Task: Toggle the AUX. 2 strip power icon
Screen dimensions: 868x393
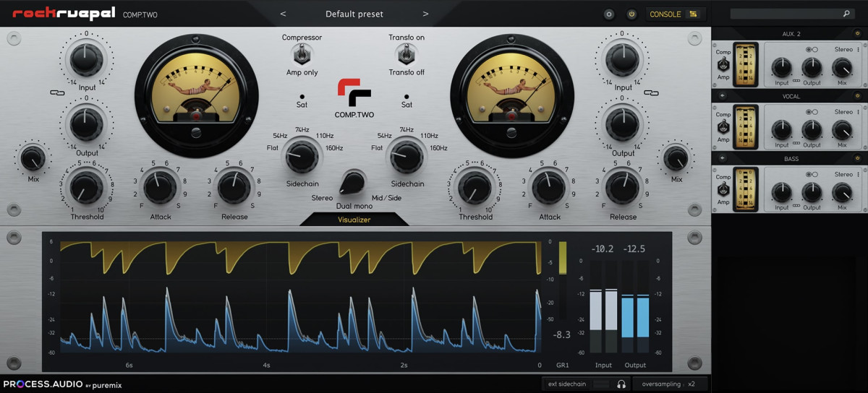Action: [x=858, y=34]
